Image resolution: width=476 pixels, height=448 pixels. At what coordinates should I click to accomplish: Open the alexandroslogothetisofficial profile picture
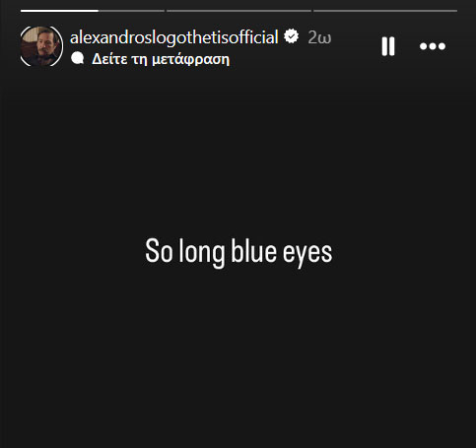coord(41,46)
